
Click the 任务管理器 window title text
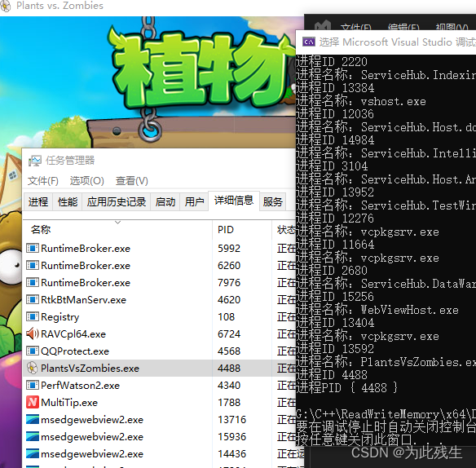[70, 161]
